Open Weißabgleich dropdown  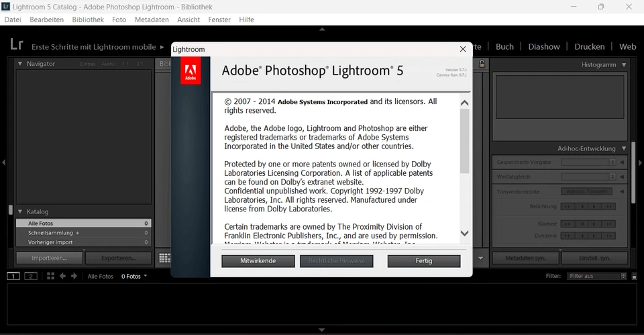pos(588,177)
